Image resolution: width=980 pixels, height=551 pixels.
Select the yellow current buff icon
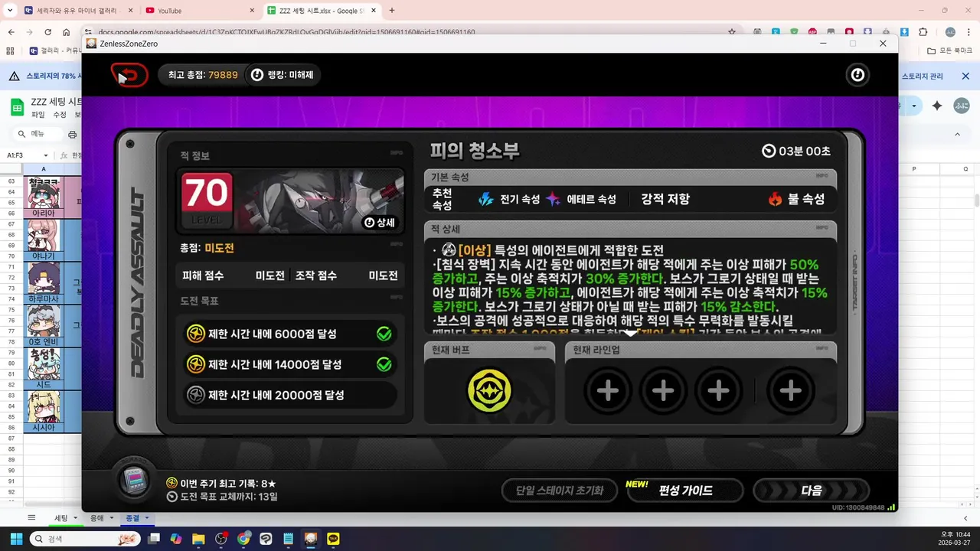pos(489,391)
